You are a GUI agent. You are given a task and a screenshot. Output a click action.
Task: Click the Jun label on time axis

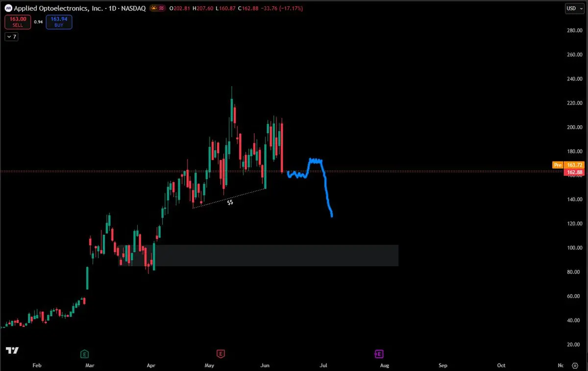coord(265,365)
